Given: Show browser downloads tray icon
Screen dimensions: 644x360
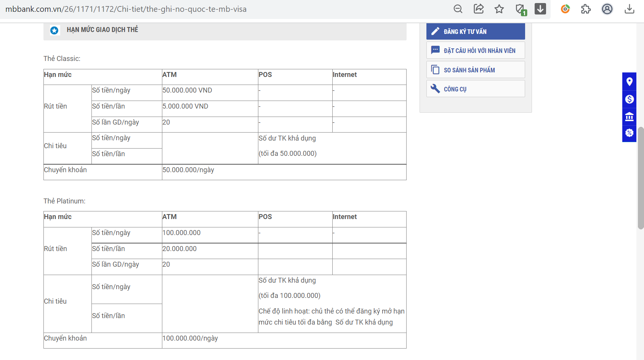Looking at the screenshot, I should pos(630,9).
